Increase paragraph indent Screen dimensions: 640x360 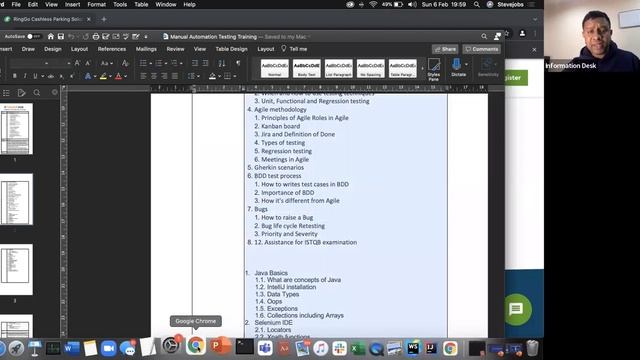click(x=205, y=63)
